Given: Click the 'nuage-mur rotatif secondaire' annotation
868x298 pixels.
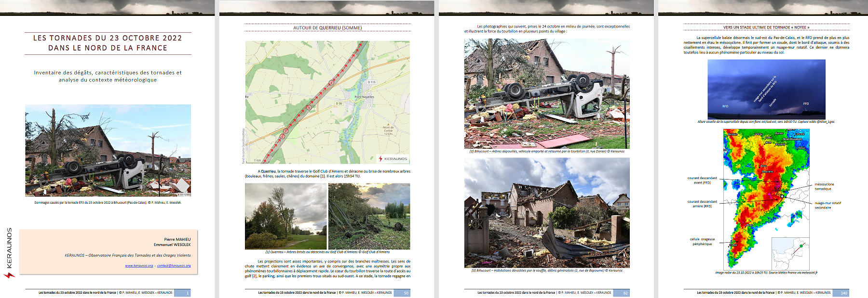Looking at the screenshot, I should 827,205.
